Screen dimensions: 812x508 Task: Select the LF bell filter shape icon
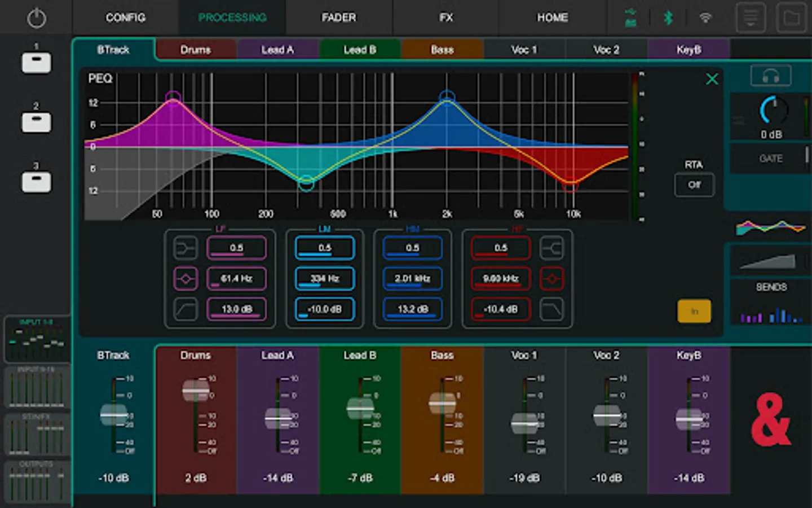point(186,279)
